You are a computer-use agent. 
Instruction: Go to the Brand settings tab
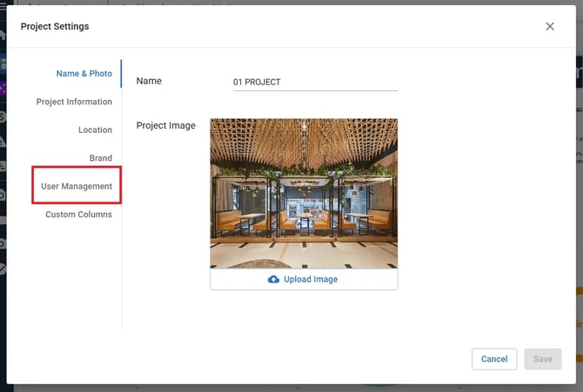[x=100, y=158]
